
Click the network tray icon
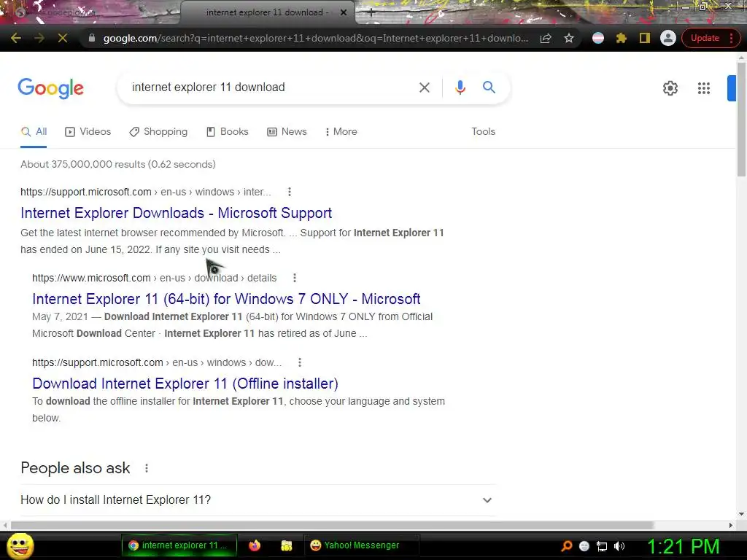tap(602, 546)
